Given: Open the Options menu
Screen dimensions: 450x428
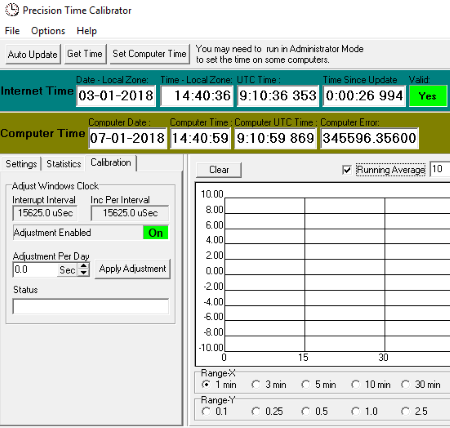Looking at the screenshot, I should tap(48, 31).
